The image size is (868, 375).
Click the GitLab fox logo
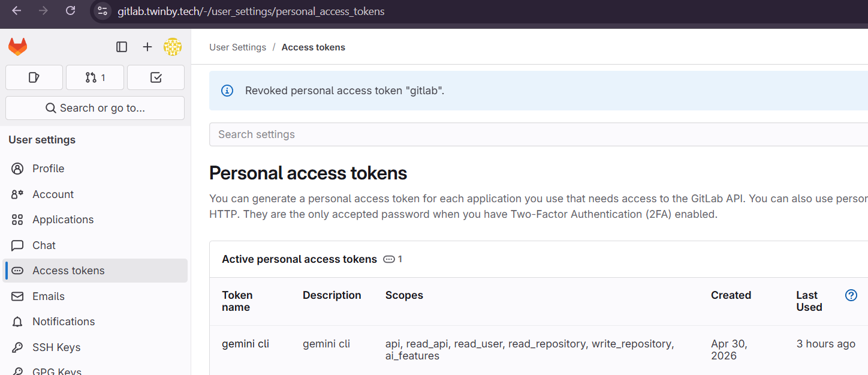pos(17,47)
